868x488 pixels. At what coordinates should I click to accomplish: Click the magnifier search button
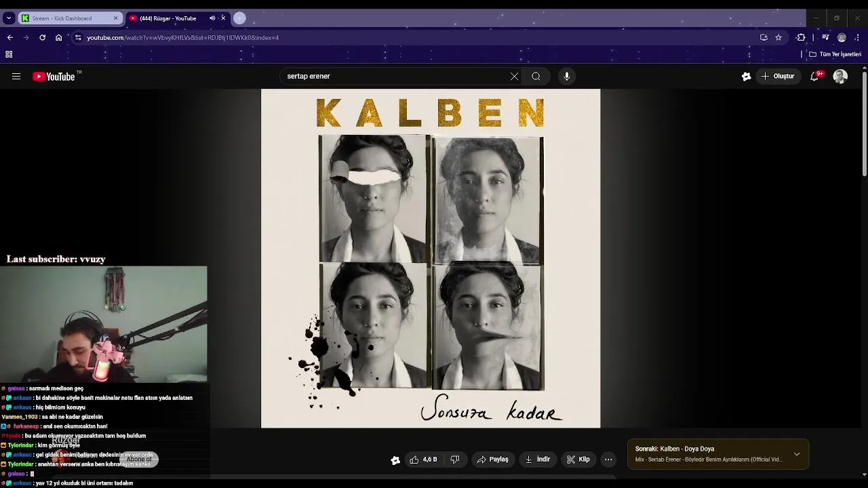click(536, 77)
